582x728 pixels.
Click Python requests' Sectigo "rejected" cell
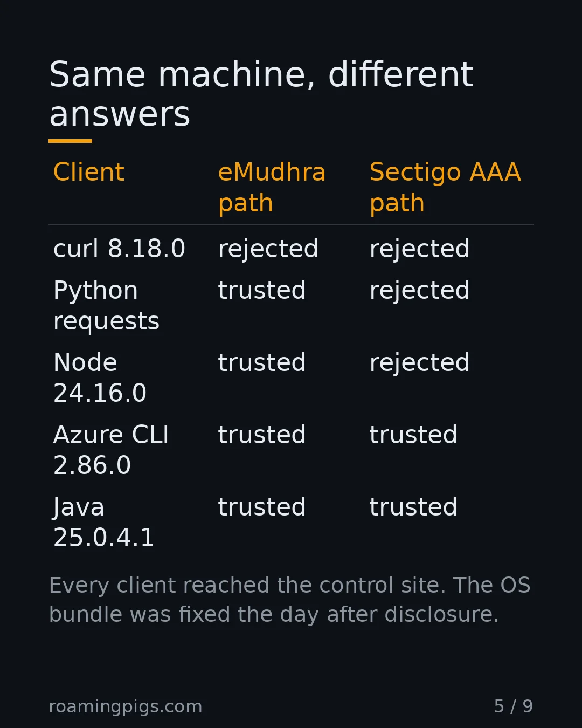tap(420, 291)
